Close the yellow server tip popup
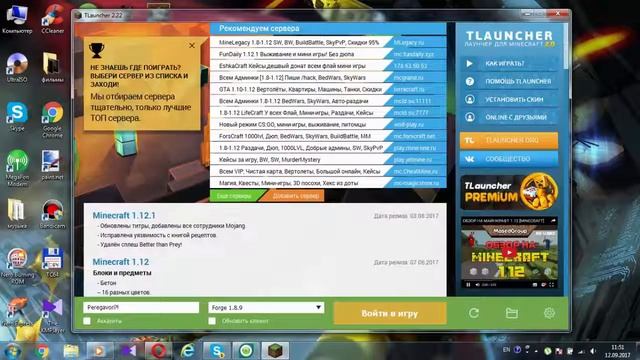Viewport: 640px width, 360px height. 192,46
